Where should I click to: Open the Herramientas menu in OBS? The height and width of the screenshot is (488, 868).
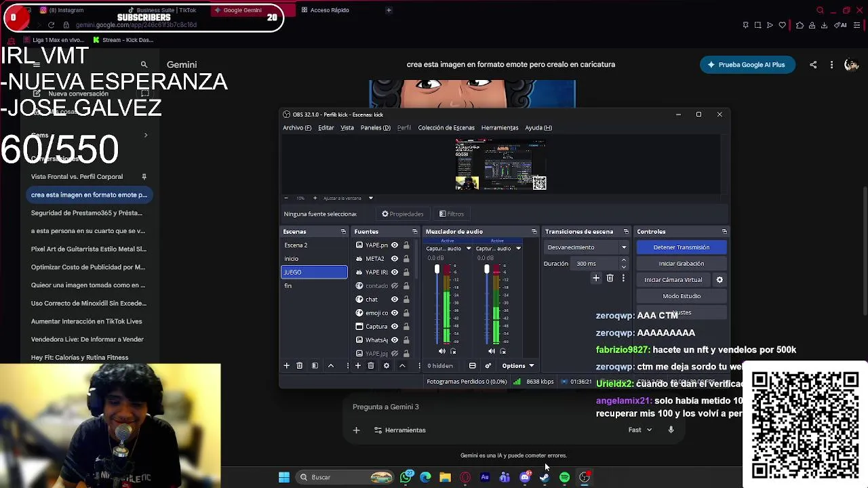coord(500,127)
